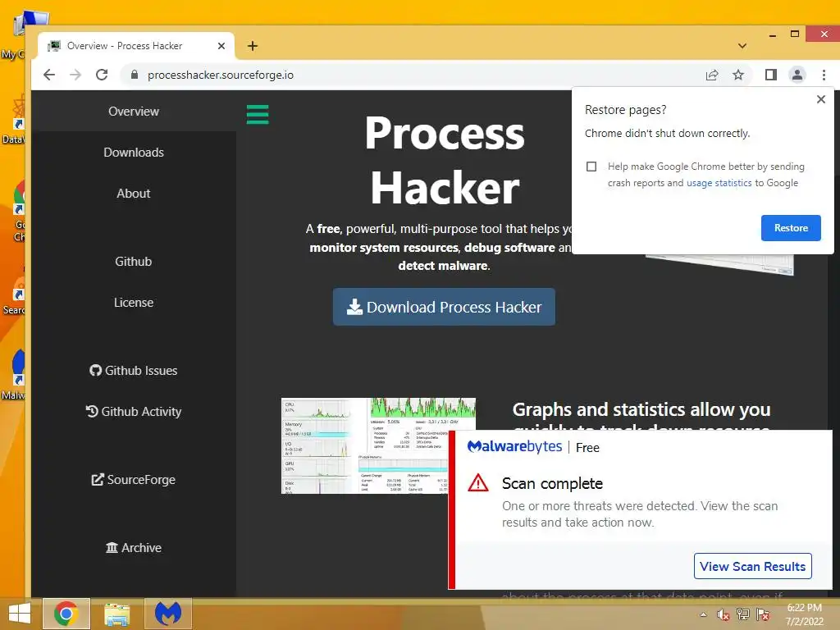Go to Downloads in sidebar
This screenshot has width=840, height=630.
134,153
